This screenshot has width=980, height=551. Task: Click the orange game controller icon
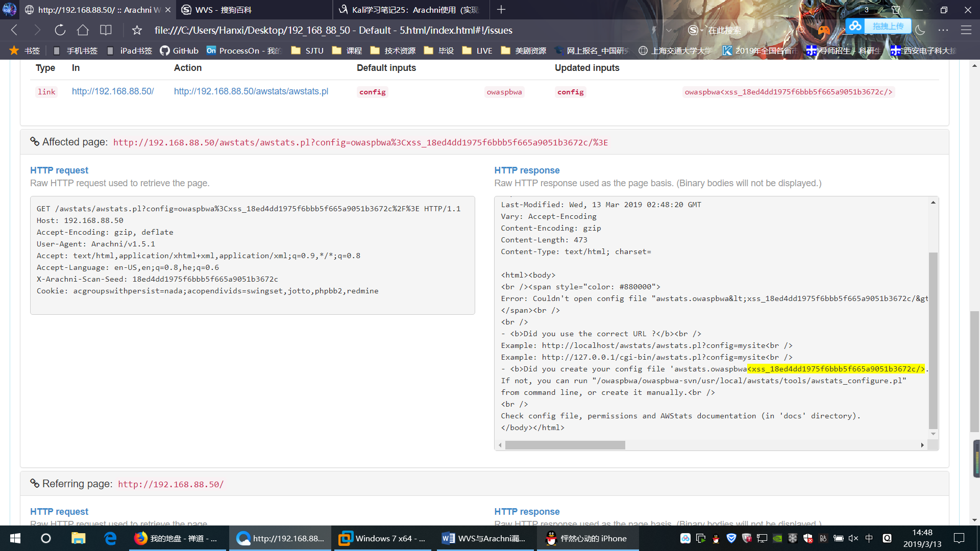[x=823, y=30]
